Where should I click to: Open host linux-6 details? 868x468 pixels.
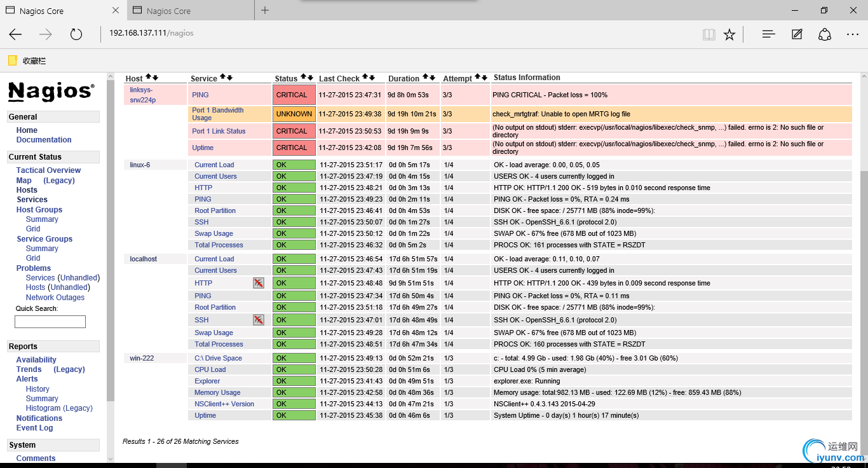point(140,165)
